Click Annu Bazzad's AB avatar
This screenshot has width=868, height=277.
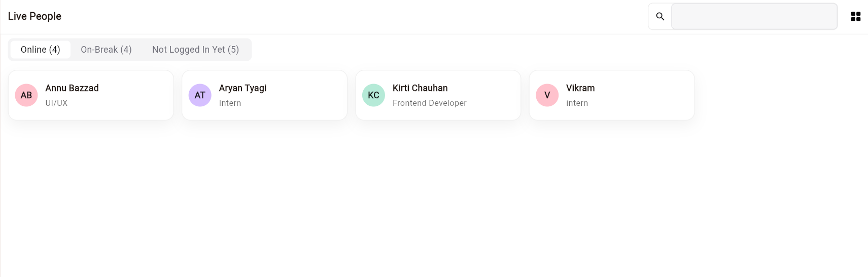tap(26, 95)
